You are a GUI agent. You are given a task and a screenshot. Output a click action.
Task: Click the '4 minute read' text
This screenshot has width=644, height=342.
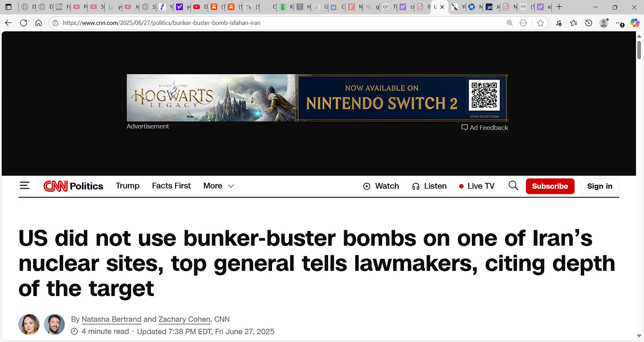(105, 331)
